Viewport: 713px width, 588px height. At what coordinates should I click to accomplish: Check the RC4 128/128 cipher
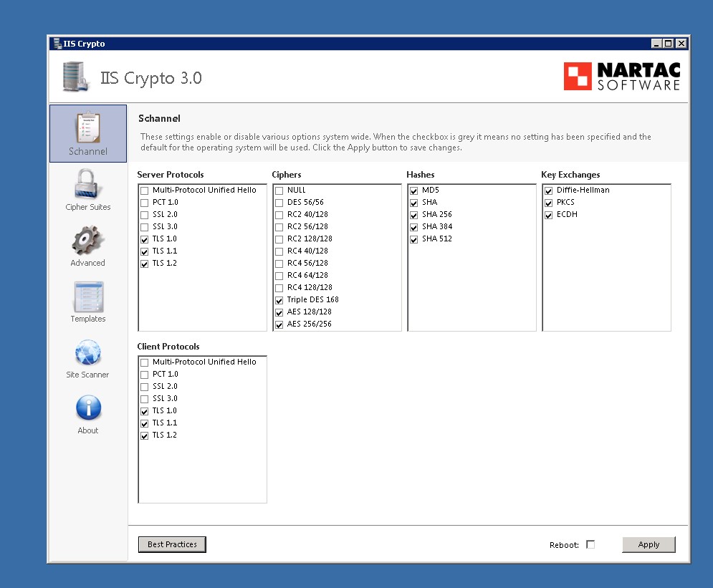[x=279, y=288]
